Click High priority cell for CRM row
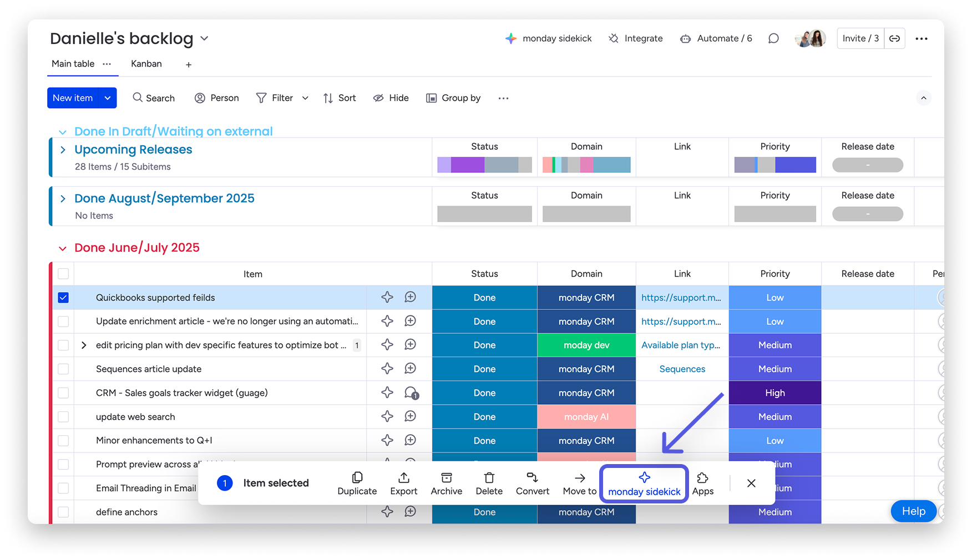Screen dimensions: 972x560 tap(775, 393)
